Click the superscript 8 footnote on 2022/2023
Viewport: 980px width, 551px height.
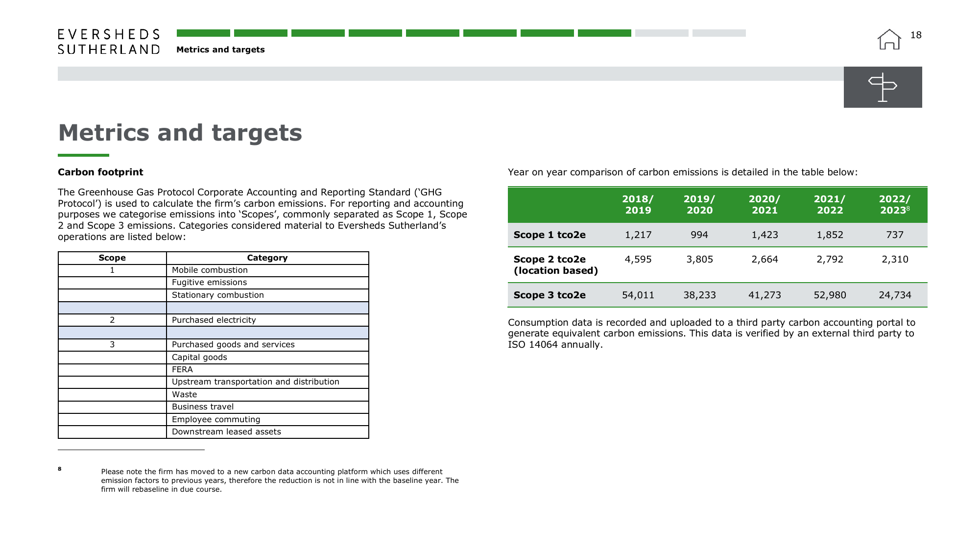coord(908,208)
